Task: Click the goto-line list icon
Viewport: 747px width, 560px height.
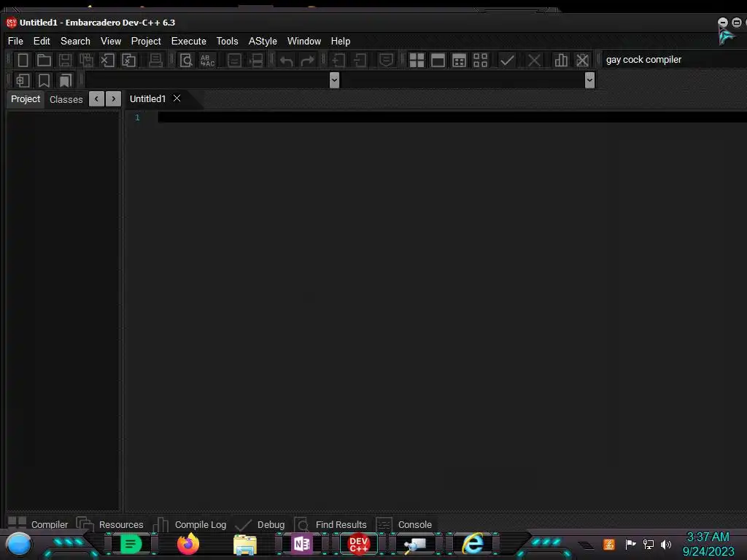Action: tap(234, 60)
